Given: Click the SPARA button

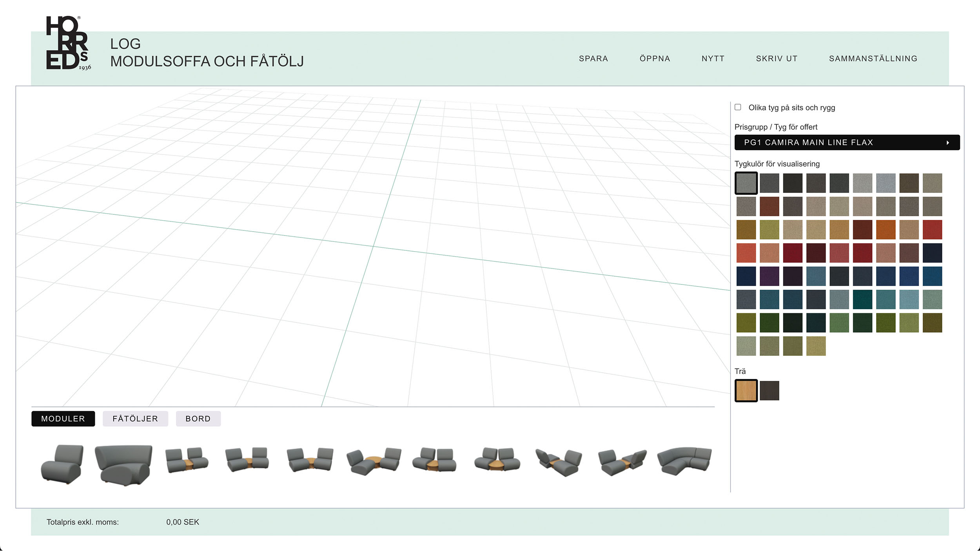Looking at the screenshot, I should (593, 59).
